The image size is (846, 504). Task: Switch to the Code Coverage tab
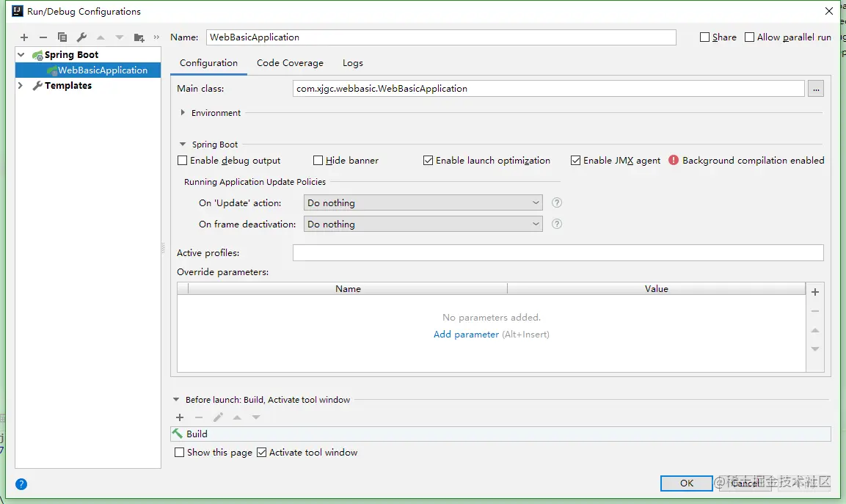(291, 63)
